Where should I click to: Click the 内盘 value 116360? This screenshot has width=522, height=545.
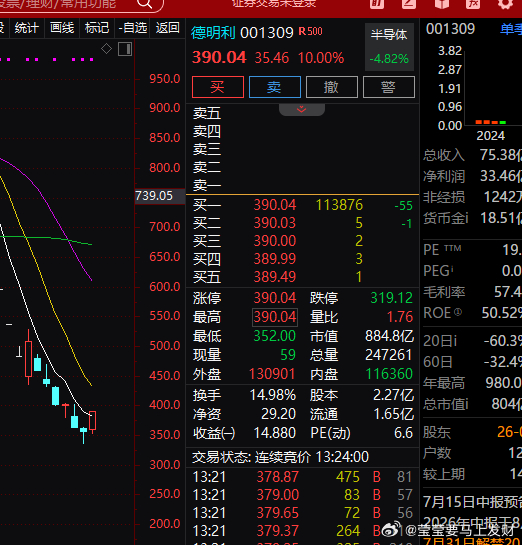point(389,374)
